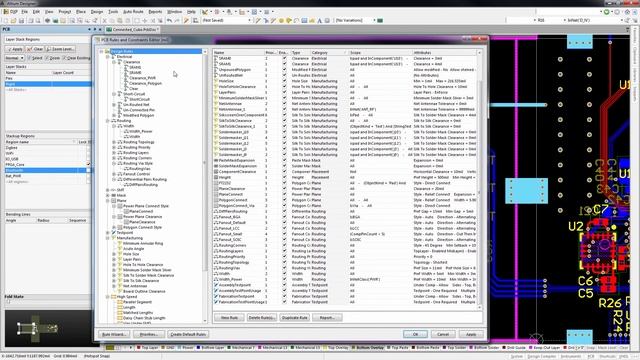Click the PCB panel close X icon

[100, 29]
